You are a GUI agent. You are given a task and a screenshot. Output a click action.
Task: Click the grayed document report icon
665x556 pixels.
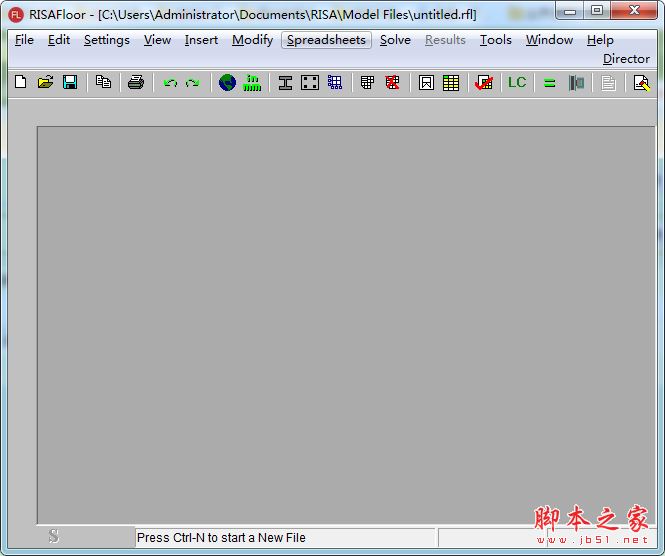[x=609, y=83]
